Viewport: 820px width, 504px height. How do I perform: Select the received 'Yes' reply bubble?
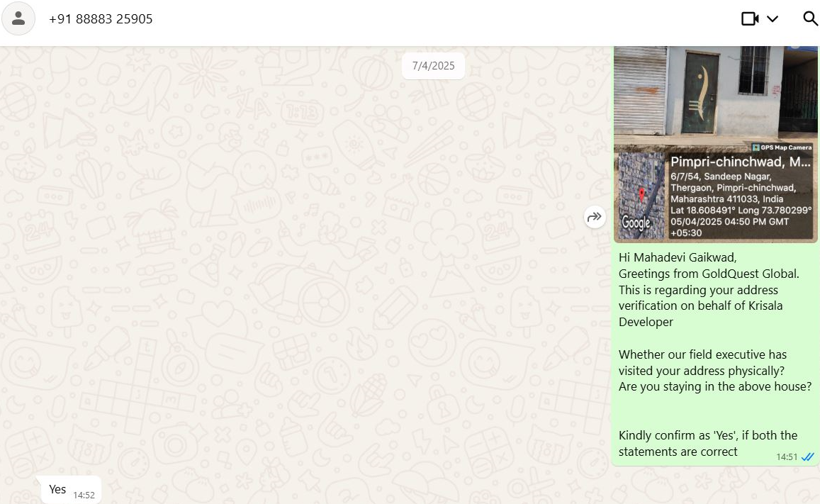pos(71,490)
